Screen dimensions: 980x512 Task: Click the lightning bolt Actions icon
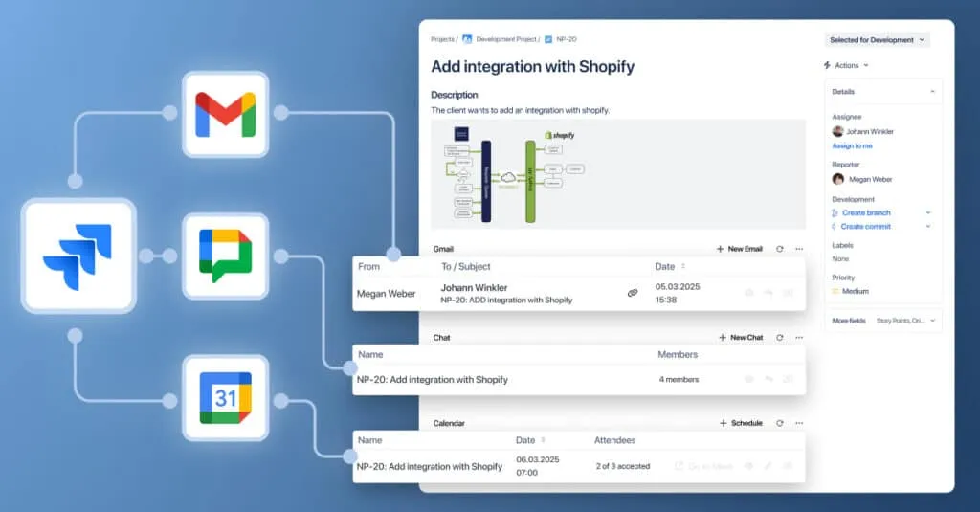[x=827, y=65]
